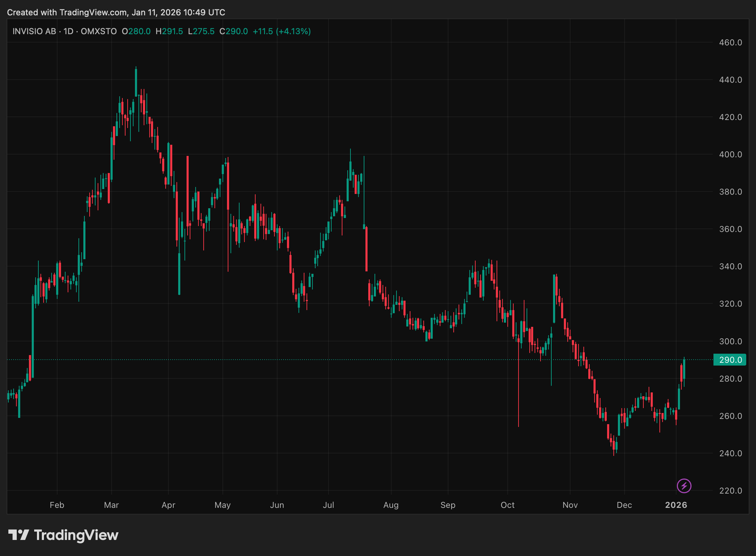This screenshot has width=756, height=556.
Task: Select the Feb label on time axis
Action: click(57, 505)
